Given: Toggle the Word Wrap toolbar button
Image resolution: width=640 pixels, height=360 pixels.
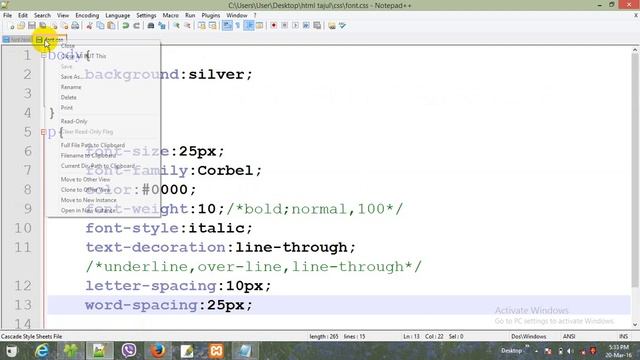Looking at the screenshot, I should (x=227, y=26).
